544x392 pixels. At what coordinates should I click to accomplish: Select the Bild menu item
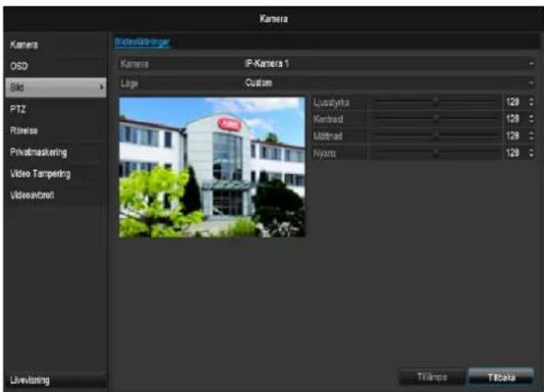(56, 88)
